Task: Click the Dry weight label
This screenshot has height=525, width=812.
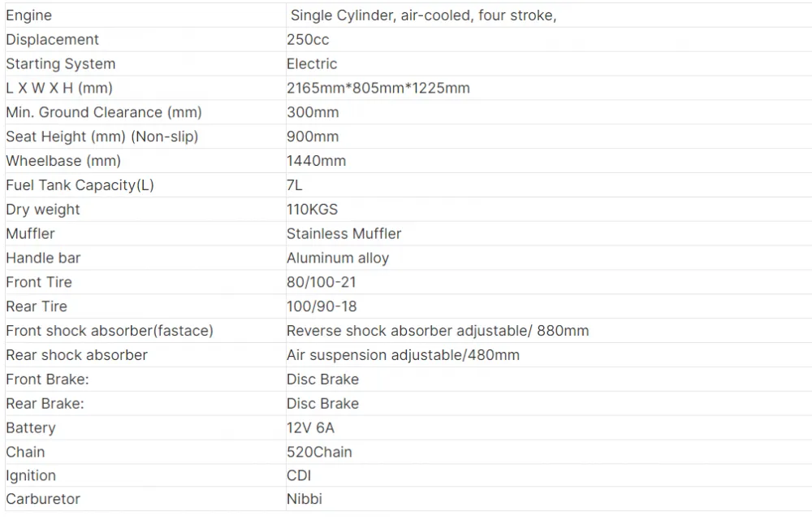Action: coord(43,210)
